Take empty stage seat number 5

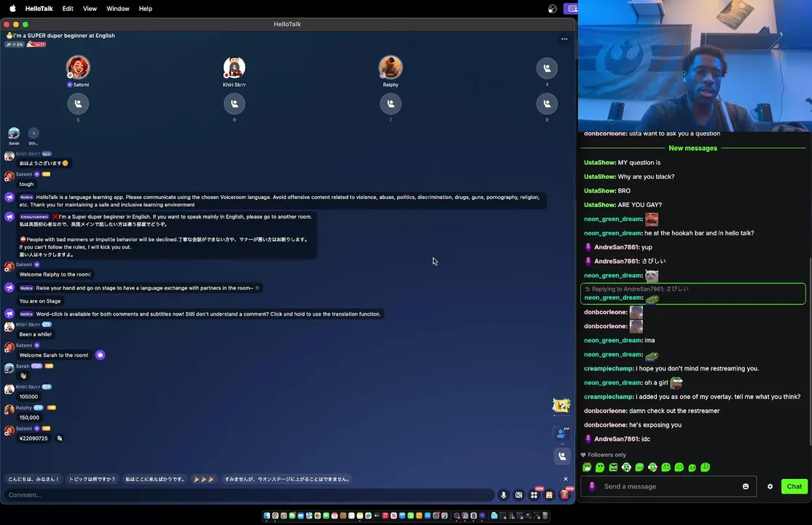click(x=78, y=104)
